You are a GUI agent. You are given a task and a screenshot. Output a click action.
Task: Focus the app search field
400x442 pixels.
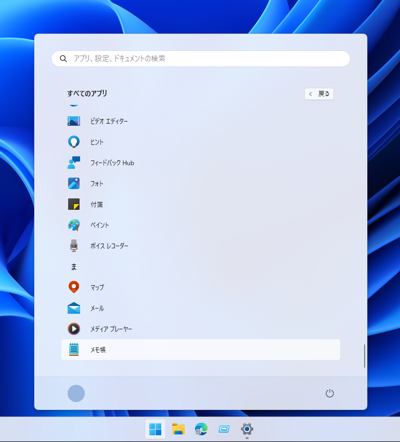(201, 59)
